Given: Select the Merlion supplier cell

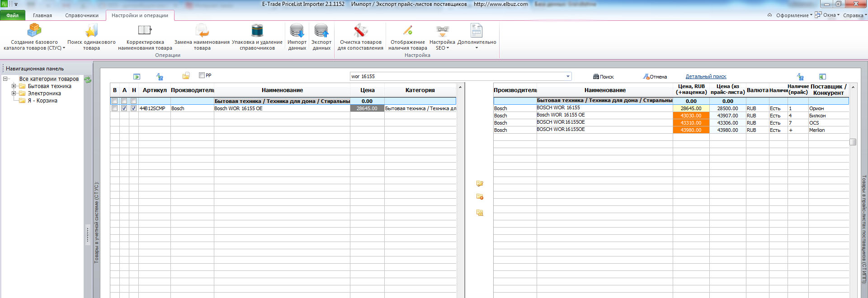Looking at the screenshot, I should [828, 130].
